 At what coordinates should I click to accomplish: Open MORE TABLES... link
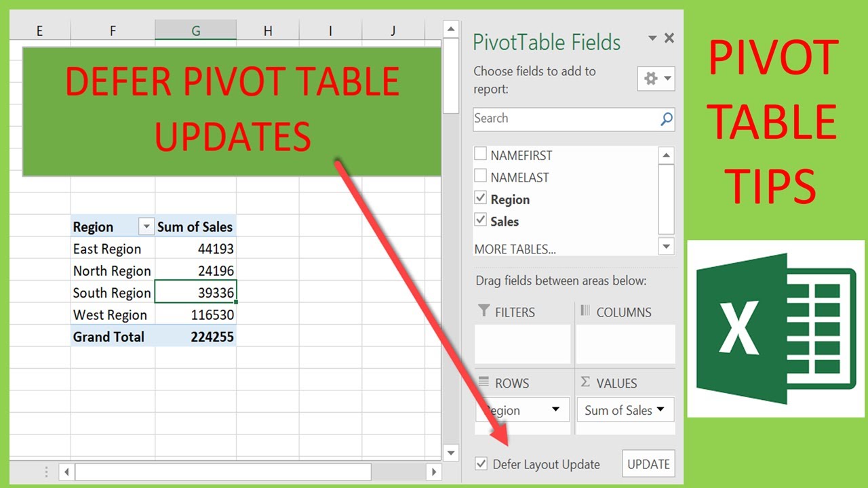[515, 249]
